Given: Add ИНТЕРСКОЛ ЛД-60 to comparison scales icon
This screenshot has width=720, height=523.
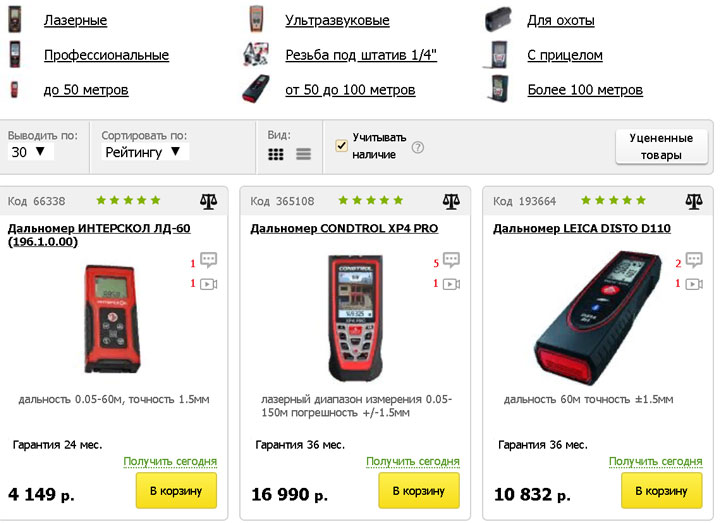Looking at the screenshot, I should click(x=208, y=201).
